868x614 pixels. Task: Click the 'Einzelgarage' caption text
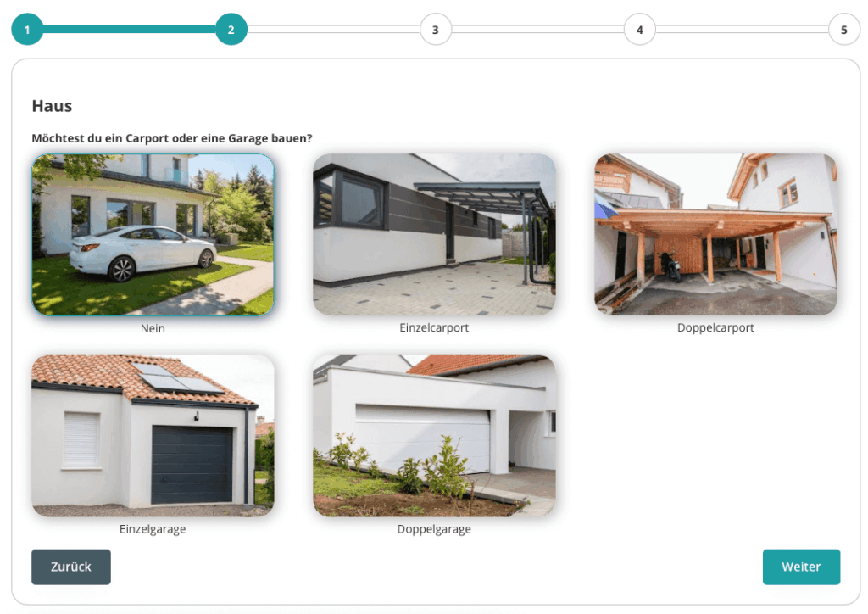point(153,529)
